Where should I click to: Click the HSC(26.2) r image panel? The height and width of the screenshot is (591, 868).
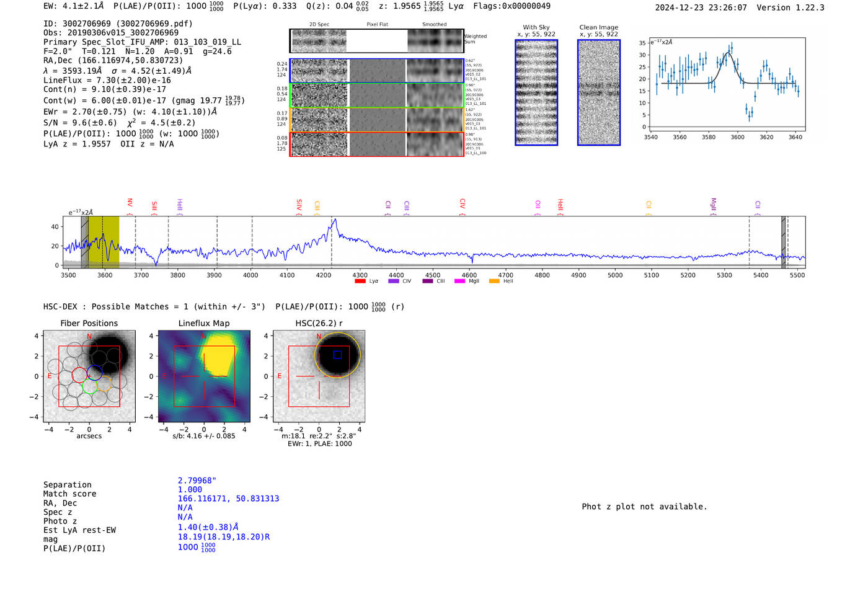(x=319, y=376)
